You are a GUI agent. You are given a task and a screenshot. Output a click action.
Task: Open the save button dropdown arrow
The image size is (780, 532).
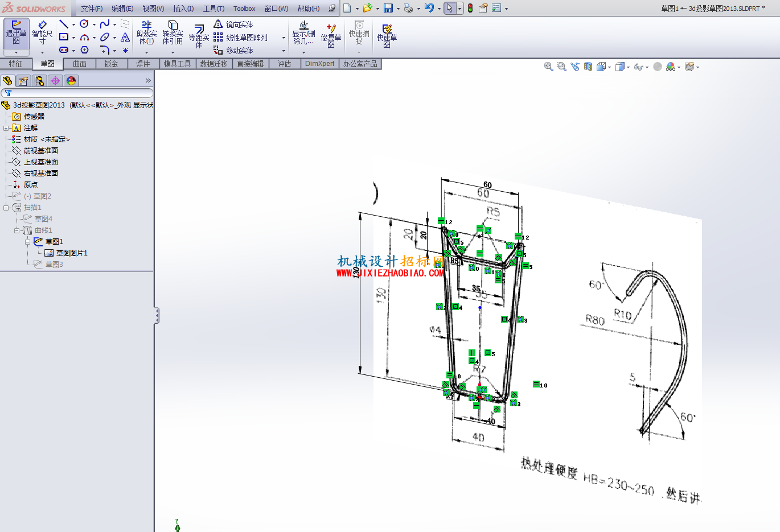click(x=397, y=9)
